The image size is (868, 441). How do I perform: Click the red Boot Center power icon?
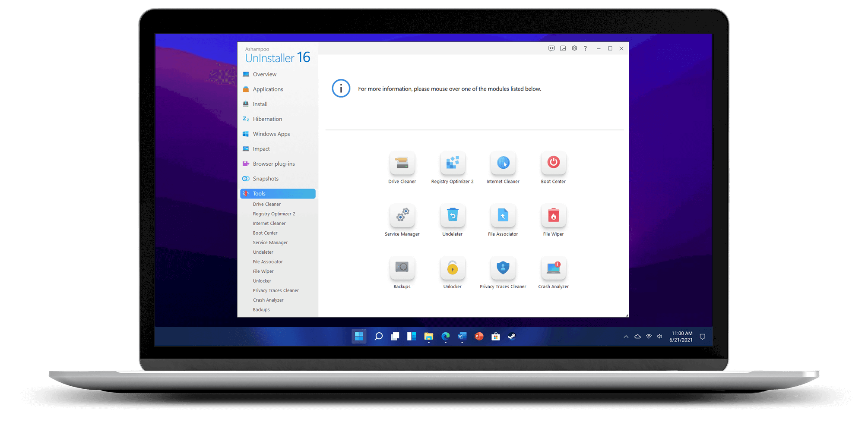coord(553,163)
